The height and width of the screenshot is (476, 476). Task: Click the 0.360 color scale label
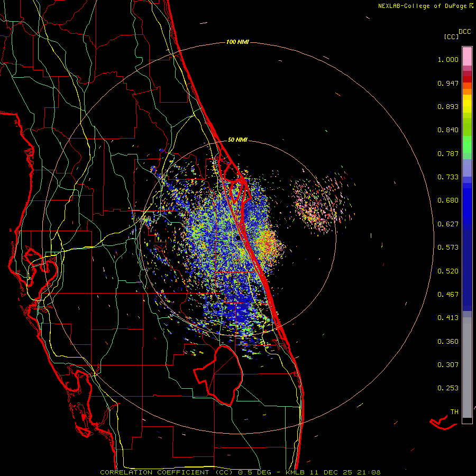(x=448, y=342)
